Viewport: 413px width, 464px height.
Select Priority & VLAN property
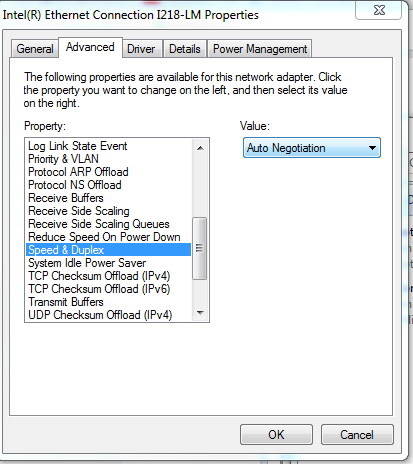tap(63, 159)
